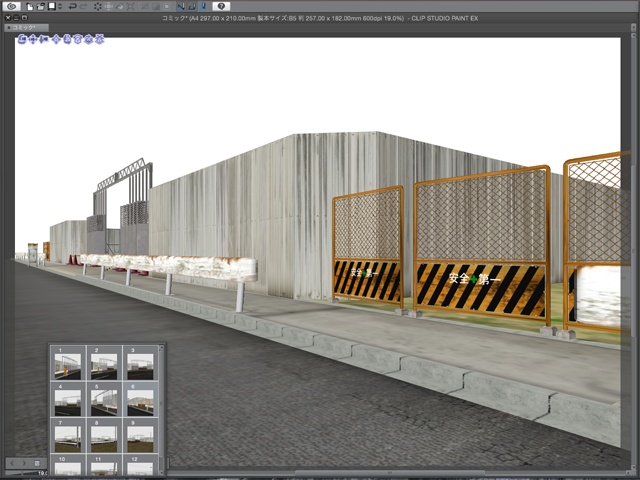
Task: Toggle Snap to Special Ruler
Action: click(192, 7)
